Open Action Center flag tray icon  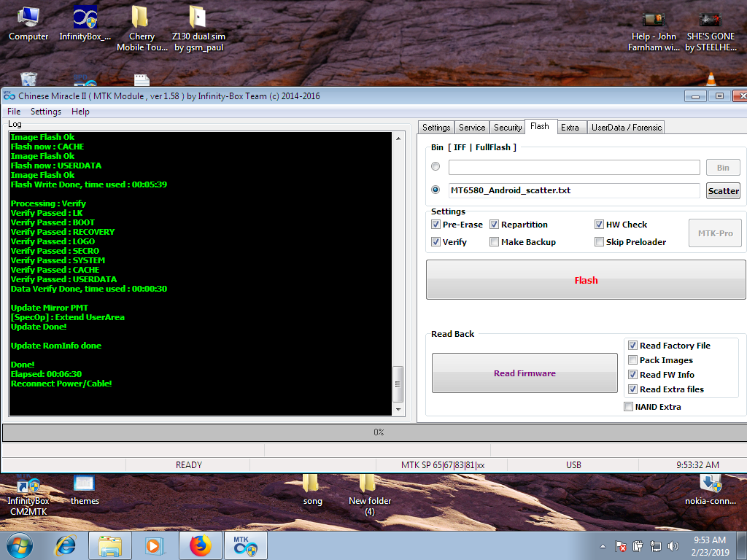[x=620, y=546]
